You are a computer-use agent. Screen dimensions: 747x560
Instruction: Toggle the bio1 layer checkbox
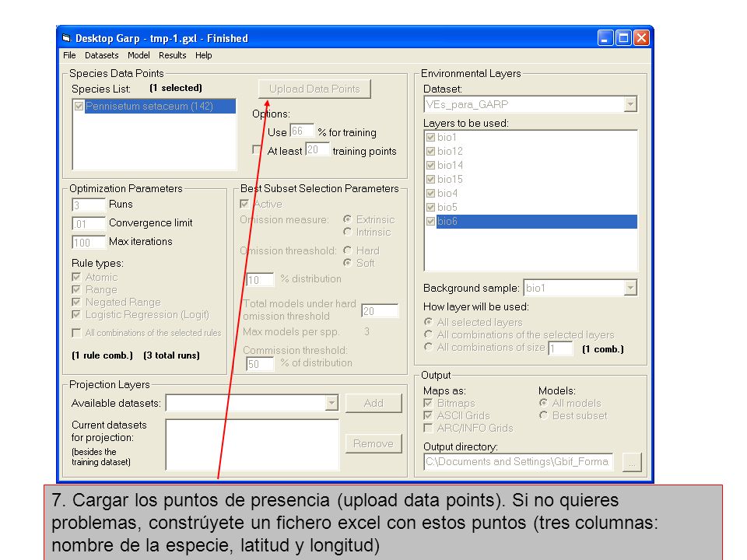(x=430, y=137)
